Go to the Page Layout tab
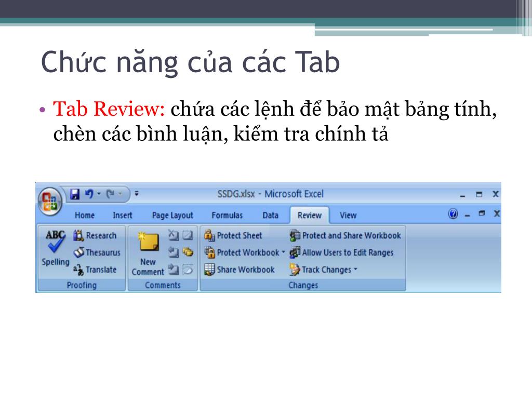The height and width of the screenshot is (399, 532). [x=172, y=215]
